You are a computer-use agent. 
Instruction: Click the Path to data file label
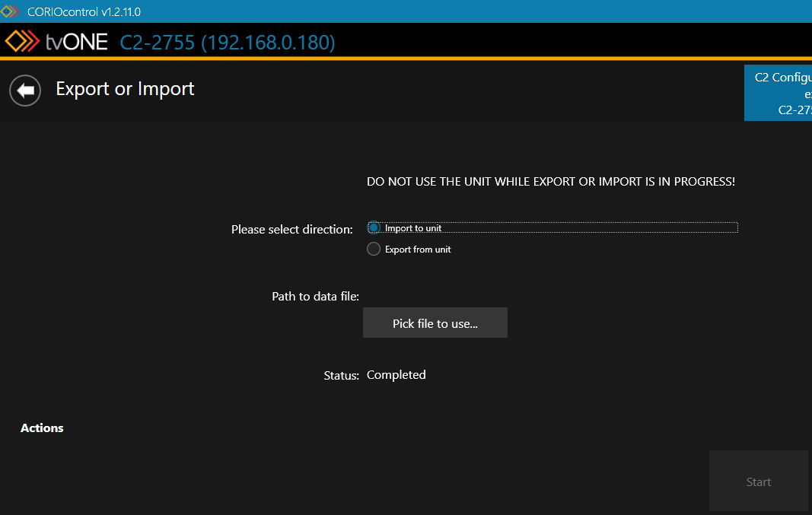click(x=315, y=296)
